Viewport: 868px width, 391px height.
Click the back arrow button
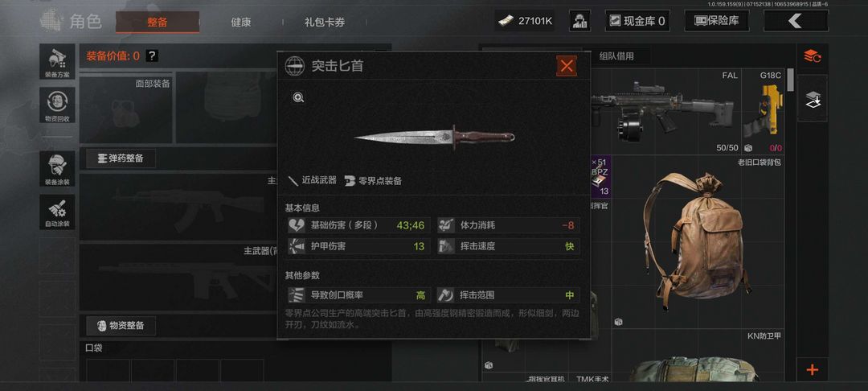pyautogui.click(x=796, y=21)
